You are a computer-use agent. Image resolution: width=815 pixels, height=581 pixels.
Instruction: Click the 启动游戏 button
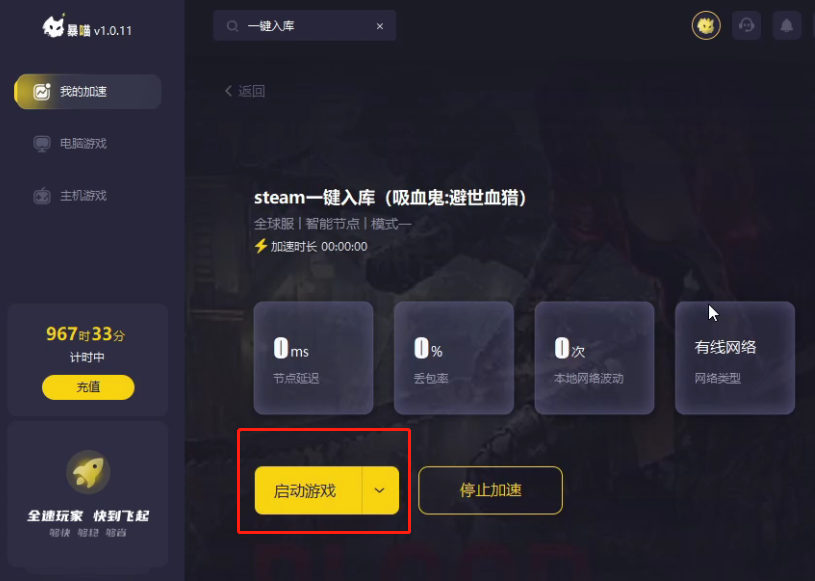tap(308, 490)
